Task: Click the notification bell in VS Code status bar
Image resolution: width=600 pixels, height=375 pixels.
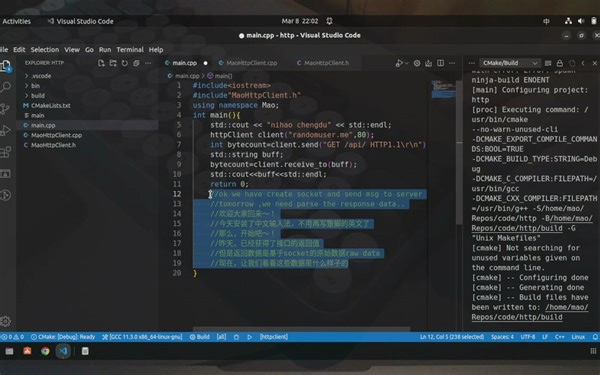Action: click(x=595, y=337)
